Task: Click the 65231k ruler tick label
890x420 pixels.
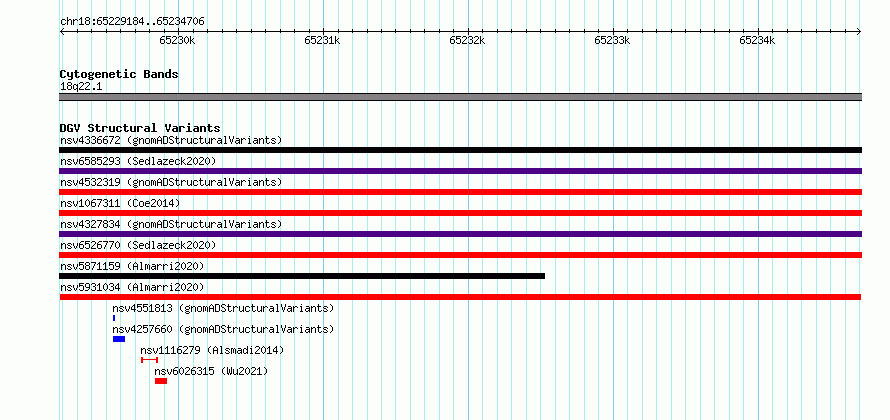Action: coord(323,40)
